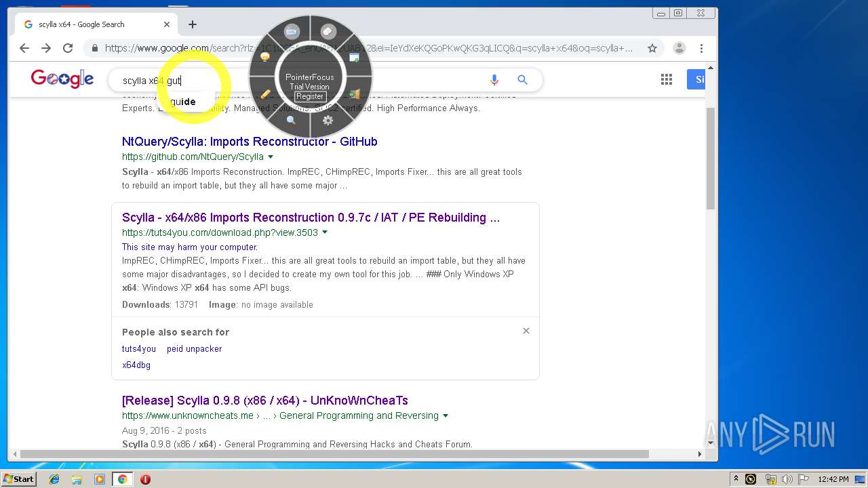This screenshot has width=868, height=488.
Task: Click the horizontal scrollbar thumb
Action: coord(334,454)
